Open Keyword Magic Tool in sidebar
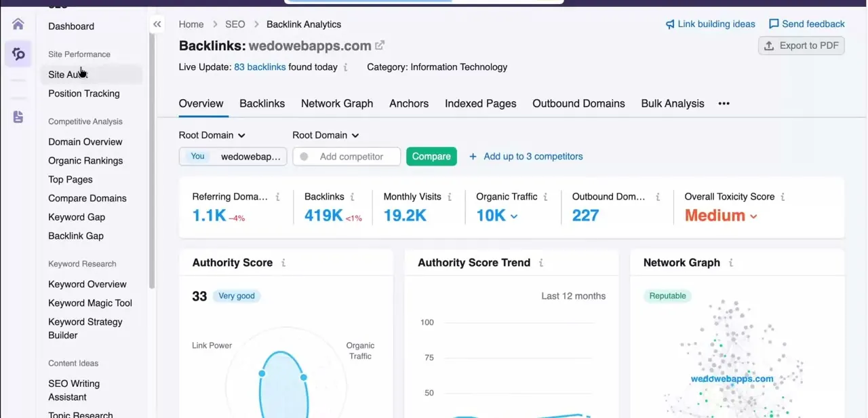The width and height of the screenshot is (868, 418). tap(90, 303)
